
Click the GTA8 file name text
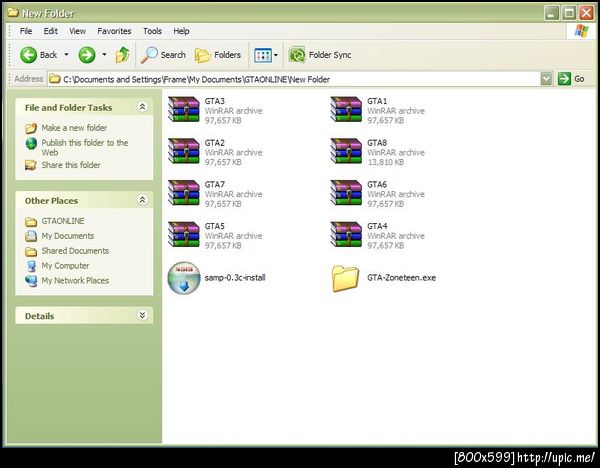coord(377,143)
